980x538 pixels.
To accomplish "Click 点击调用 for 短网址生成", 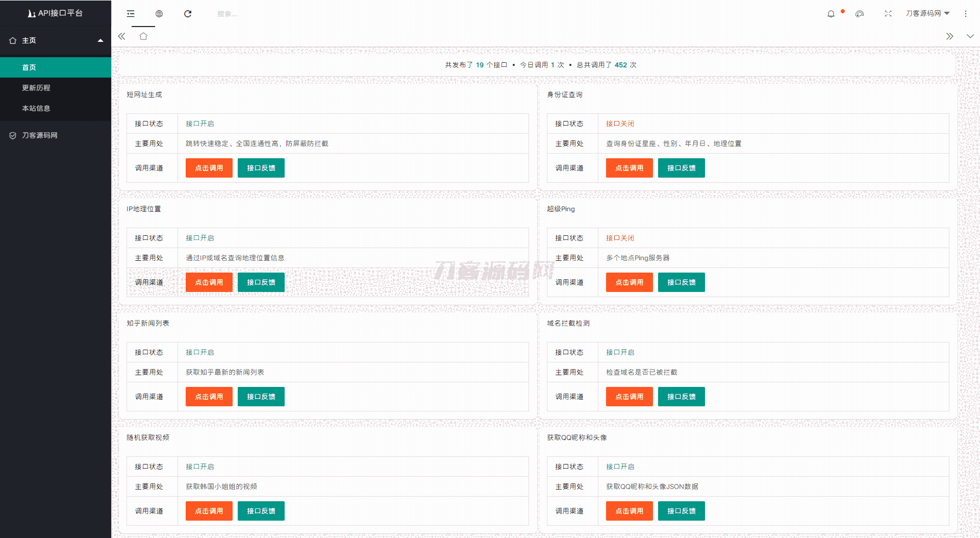I will click(209, 168).
